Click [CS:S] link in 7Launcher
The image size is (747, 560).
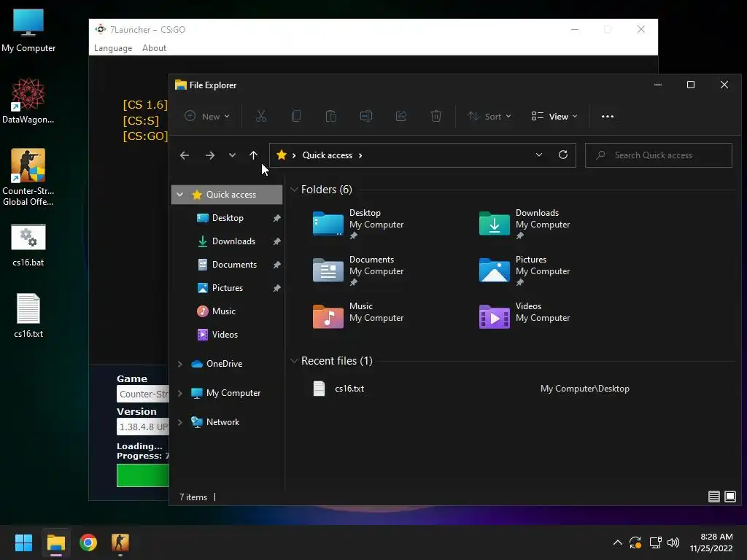tap(141, 120)
